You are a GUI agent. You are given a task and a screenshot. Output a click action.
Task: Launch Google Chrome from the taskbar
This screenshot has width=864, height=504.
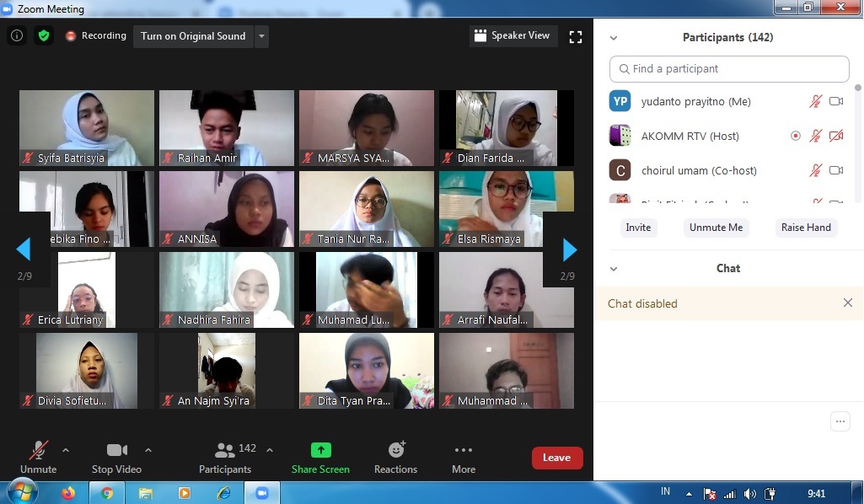(107, 492)
